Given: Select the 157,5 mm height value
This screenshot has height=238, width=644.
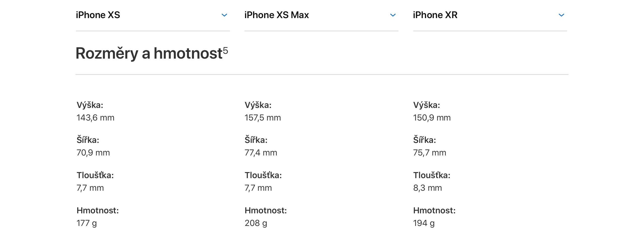Looking at the screenshot, I should tap(263, 118).
